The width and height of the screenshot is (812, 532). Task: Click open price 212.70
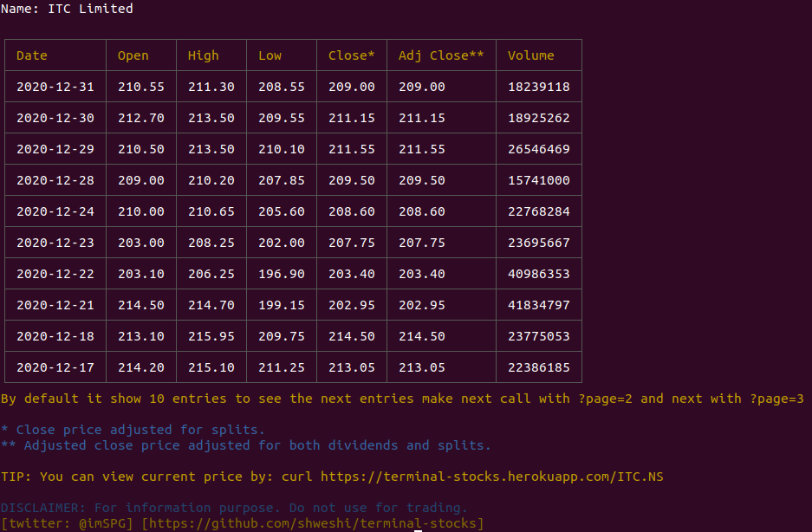(141, 118)
